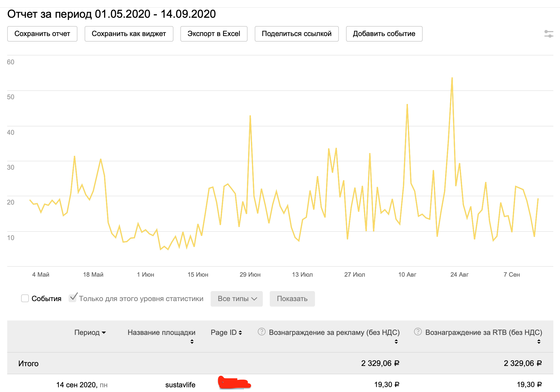Viewport: 560px width, 392px height.
Task: Open chart settings sliders icon
Action: (x=549, y=34)
